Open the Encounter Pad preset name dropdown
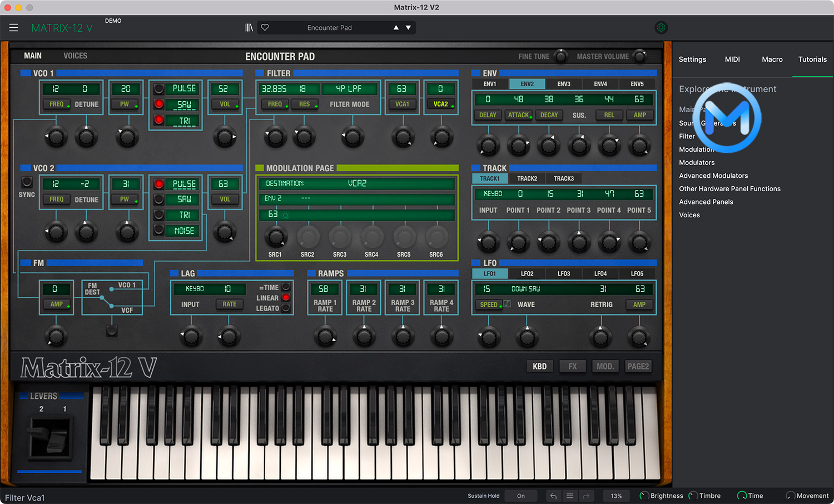This screenshot has height=504, width=834. tap(330, 28)
